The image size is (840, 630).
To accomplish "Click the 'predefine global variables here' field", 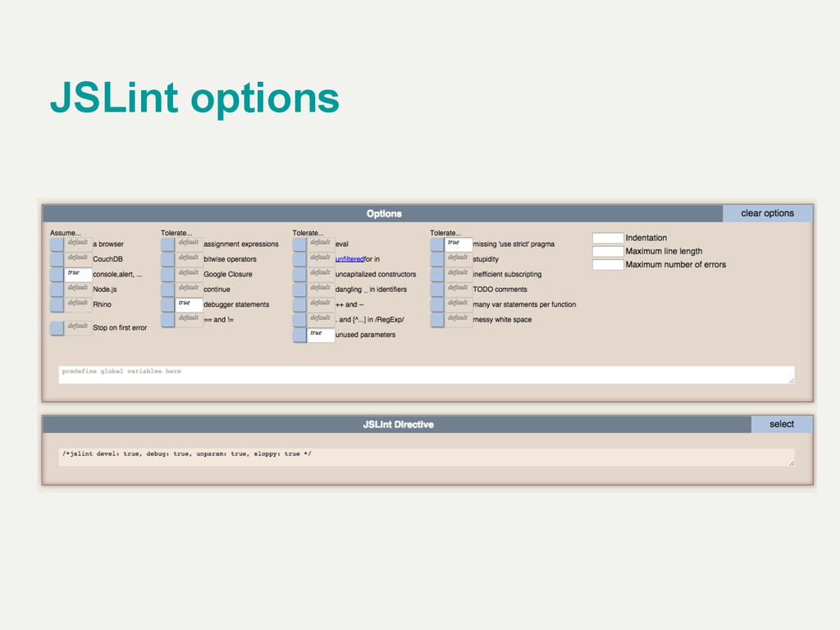I will point(427,374).
